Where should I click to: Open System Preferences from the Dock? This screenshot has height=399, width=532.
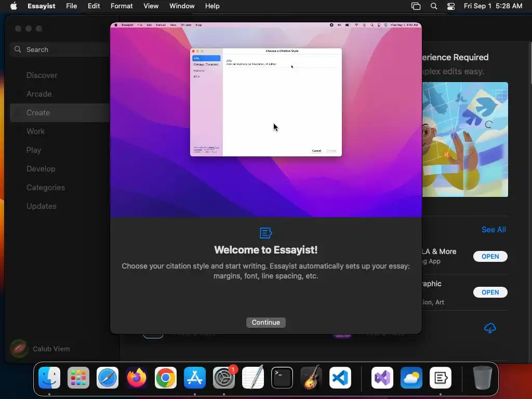pyautogui.click(x=224, y=378)
